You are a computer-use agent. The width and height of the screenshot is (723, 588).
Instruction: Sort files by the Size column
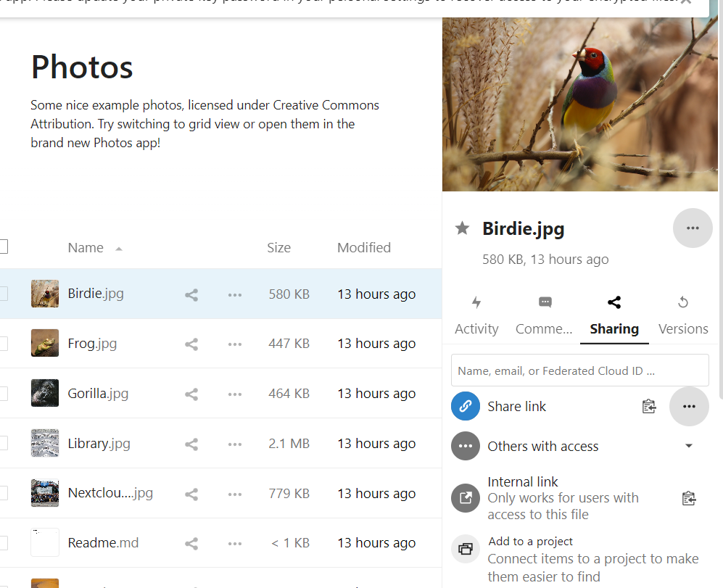(x=279, y=248)
